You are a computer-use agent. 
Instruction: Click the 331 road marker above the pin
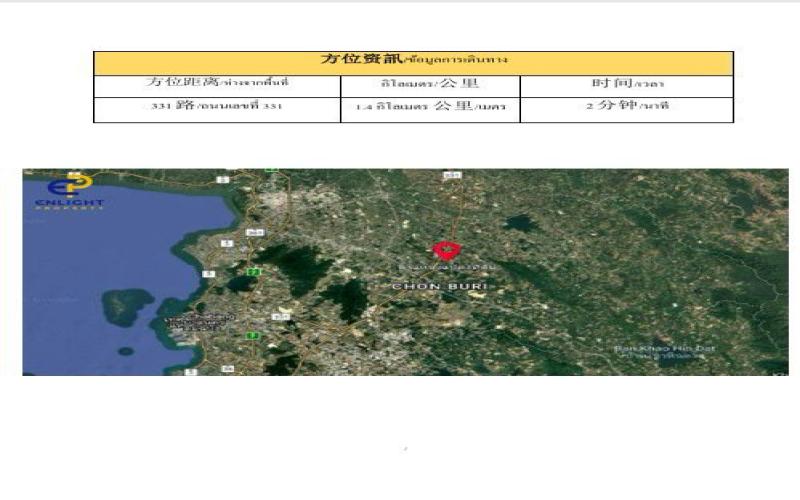pyautogui.click(x=452, y=175)
